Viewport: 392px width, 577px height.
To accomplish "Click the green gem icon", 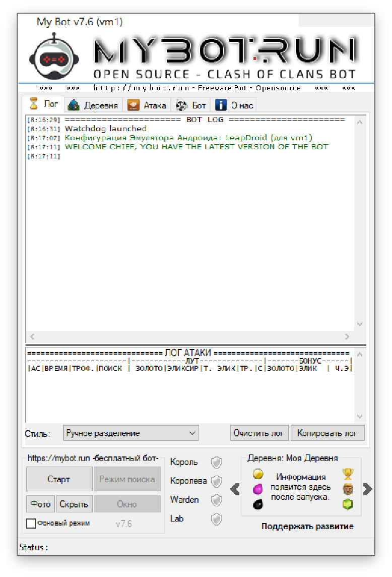I will coord(348,504).
